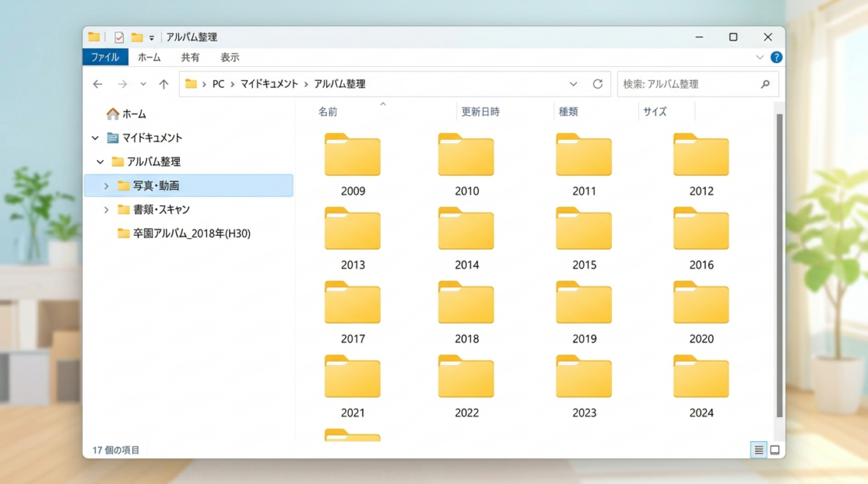The image size is (868, 484).
Task: Open the 表示 ribbon tab
Action: coord(230,58)
